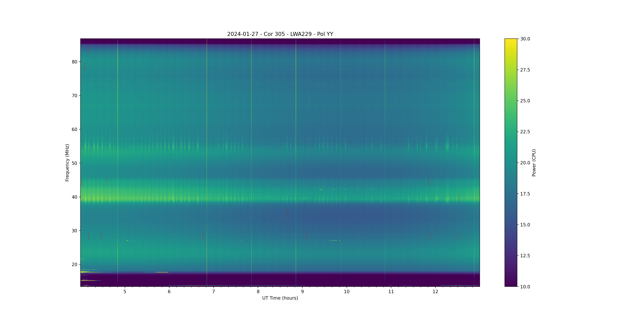644x322 pixels.
Task: Click the plot title text
Action: [x=280, y=34]
